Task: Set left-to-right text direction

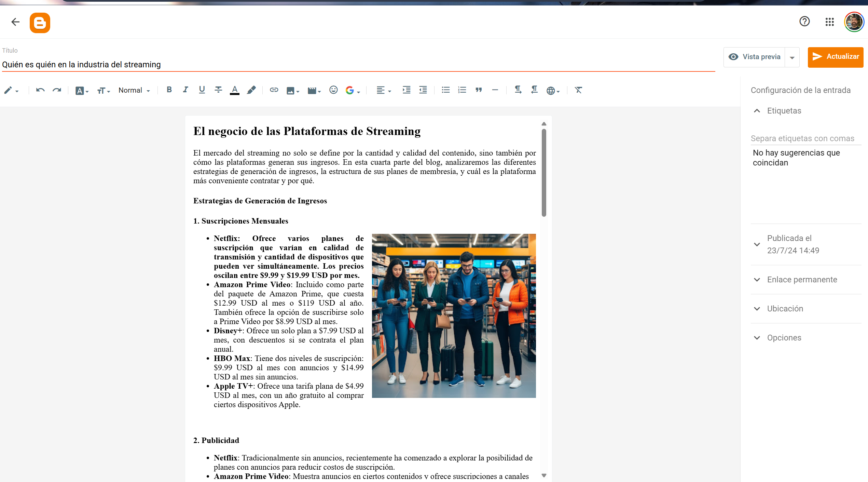Action: pos(518,90)
